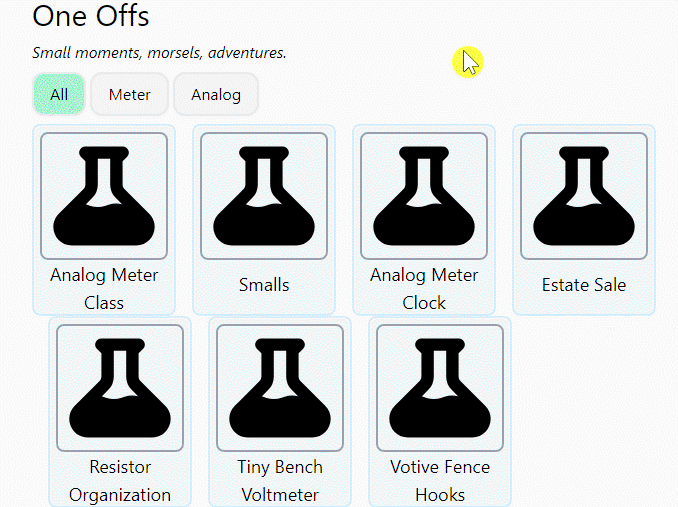Open the Analog Meter Class title link
Screen dimensions: 678x507
tap(104, 288)
